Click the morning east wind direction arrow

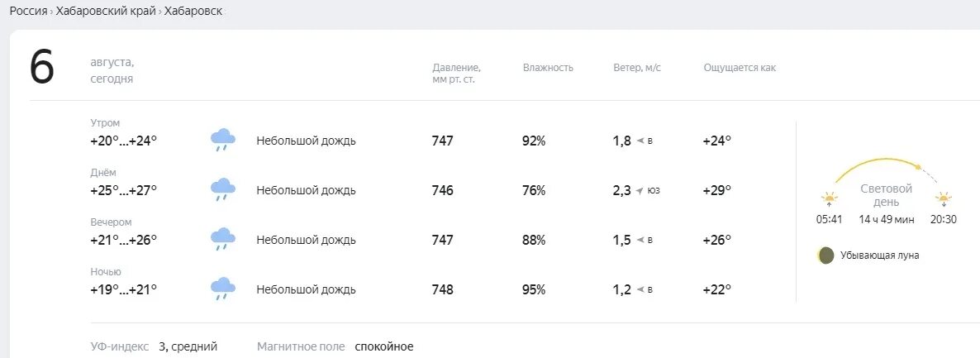(x=640, y=141)
